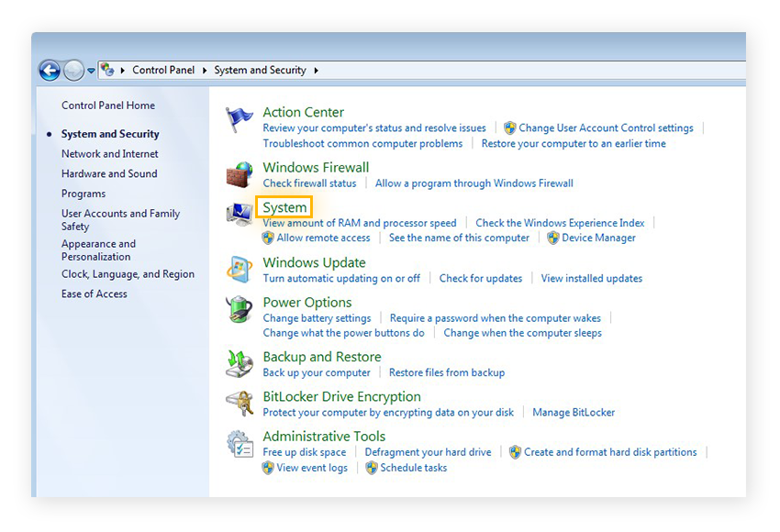Open the recent pages dropdown beside forward button

pyautogui.click(x=89, y=70)
